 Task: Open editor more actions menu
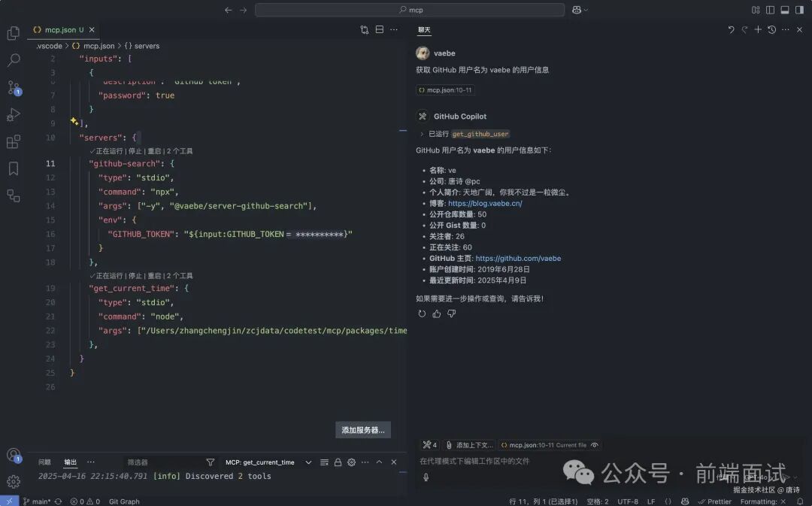point(394,29)
